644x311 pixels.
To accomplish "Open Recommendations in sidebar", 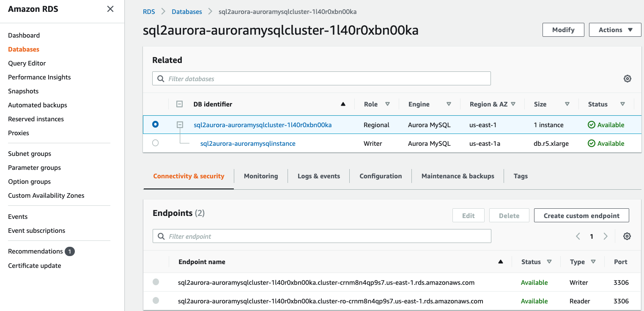I will [36, 251].
